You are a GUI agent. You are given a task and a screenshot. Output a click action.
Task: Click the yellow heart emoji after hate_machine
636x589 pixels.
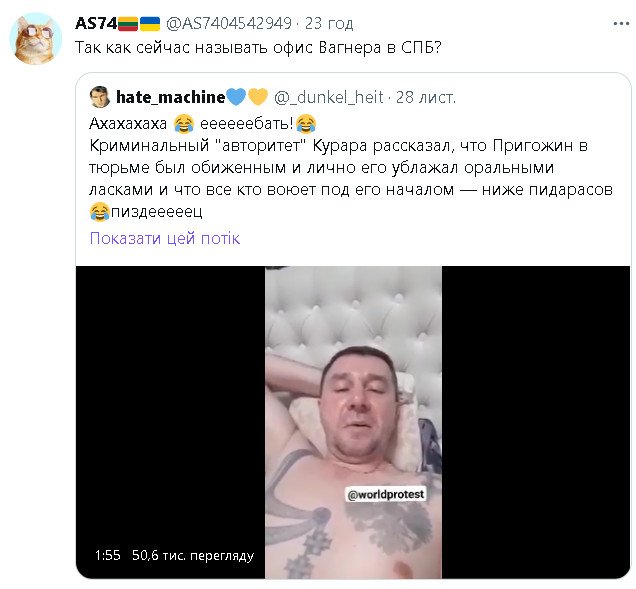pos(258,97)
